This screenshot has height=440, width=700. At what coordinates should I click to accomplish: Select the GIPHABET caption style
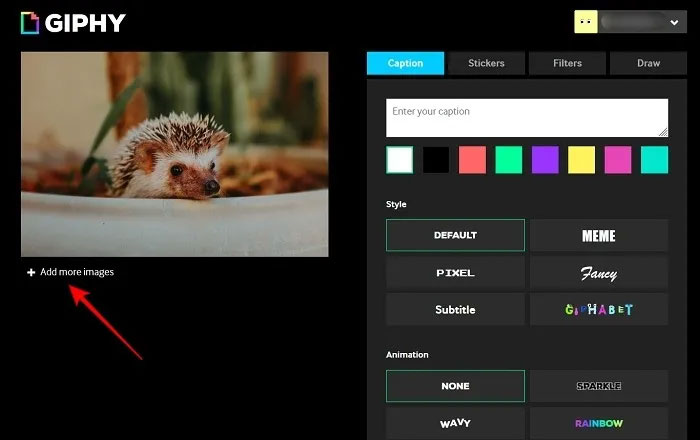pyautogui.click(x=599, y=310)
